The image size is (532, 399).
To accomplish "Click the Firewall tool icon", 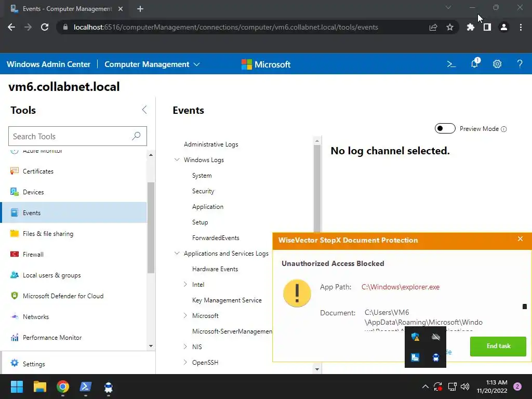I will click(14, 254).
